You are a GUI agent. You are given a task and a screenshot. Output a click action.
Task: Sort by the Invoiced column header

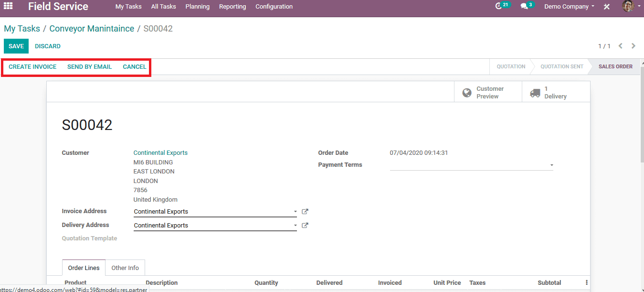click(390, 283)
